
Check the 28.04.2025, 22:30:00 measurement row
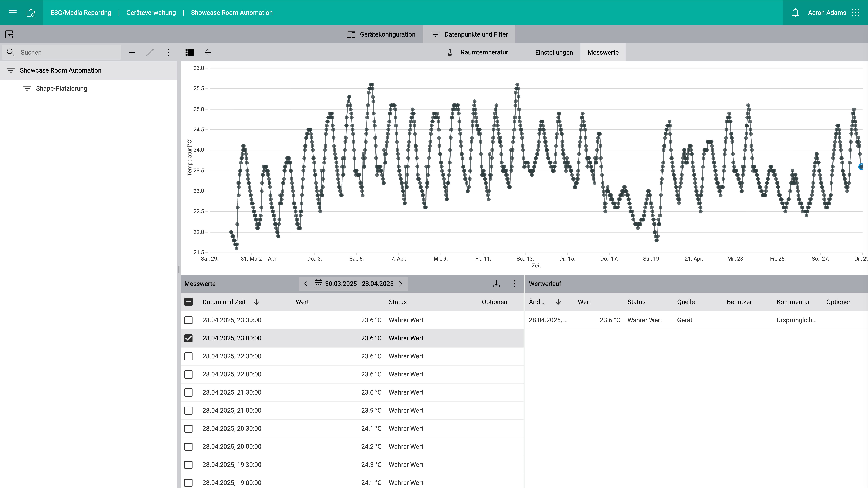pos(188,356)
